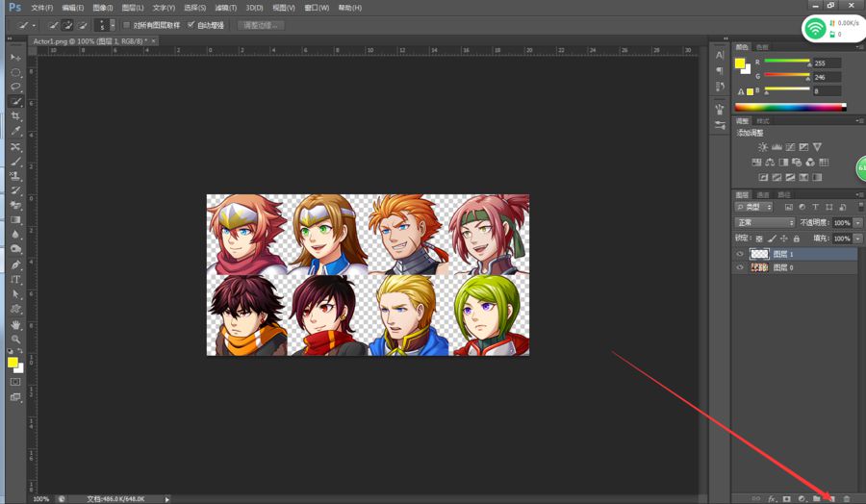Screen dimensions: 866x504
Task: Switch to the 色板 swatches tab
Action: click(762, 47)
